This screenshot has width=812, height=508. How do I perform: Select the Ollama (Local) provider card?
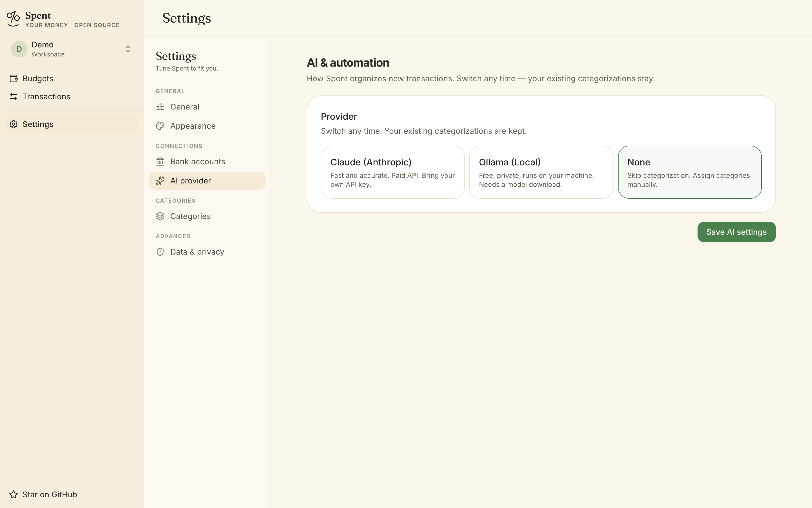(541, 172)
